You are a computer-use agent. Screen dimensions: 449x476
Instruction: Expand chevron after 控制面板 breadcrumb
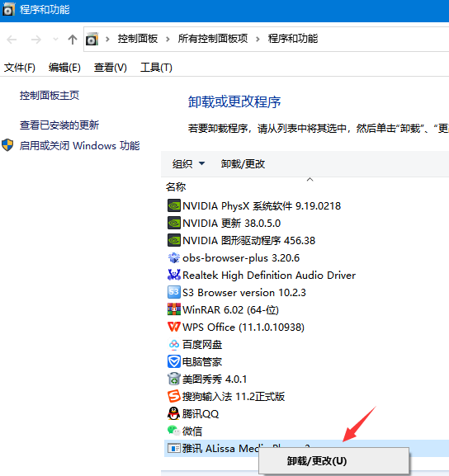[168, 39]
